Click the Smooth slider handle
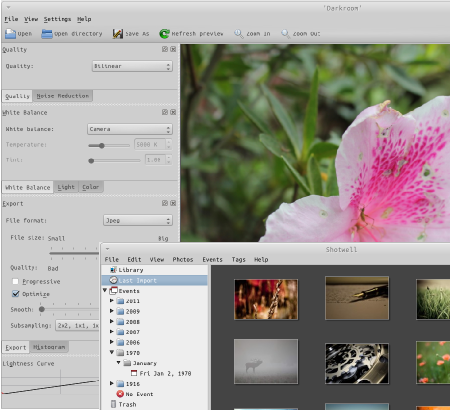The height and width of the screenshot is (410, 450). click(x=42, y=309)
